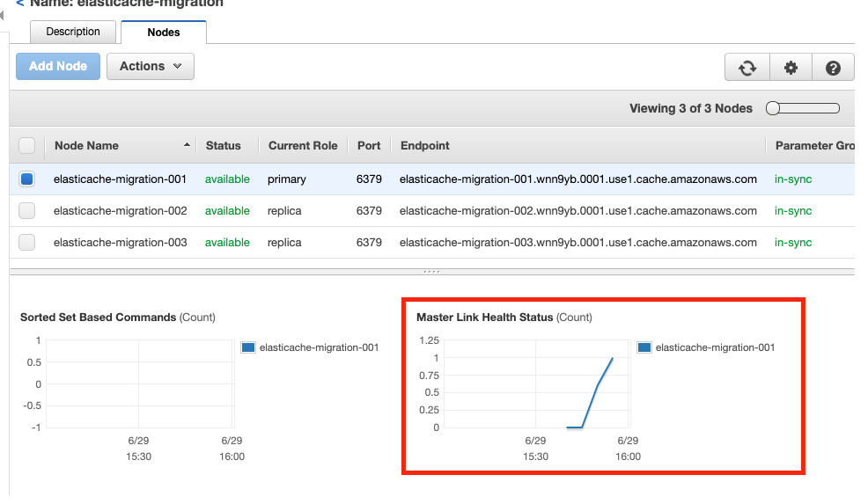Viewport: 868px width, 504px height.
Task: Open help with the question mark icon
Action: pos(833,68)
